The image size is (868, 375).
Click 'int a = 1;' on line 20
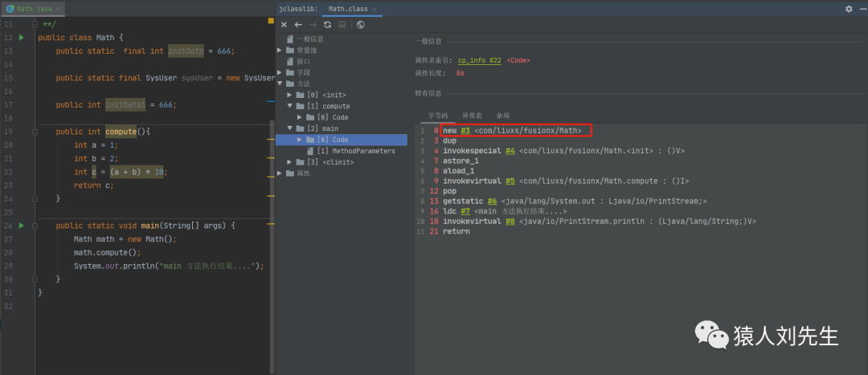pyautogui.click(x=96, y=145)
